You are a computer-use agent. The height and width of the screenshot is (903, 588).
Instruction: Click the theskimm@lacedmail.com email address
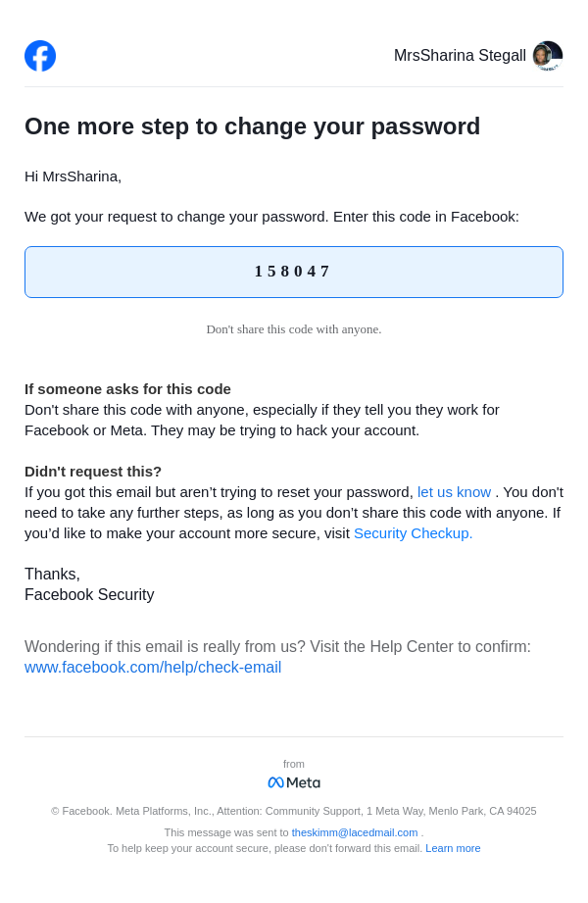355,832
